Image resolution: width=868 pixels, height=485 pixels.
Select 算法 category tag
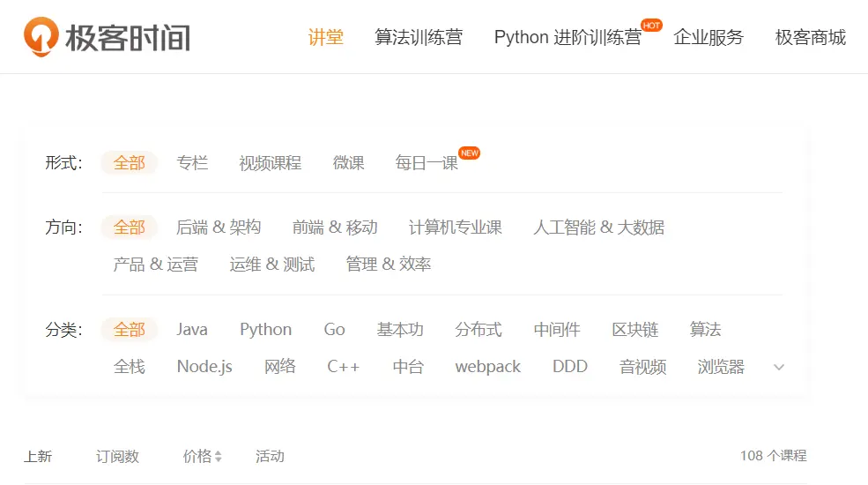point(705,330)
